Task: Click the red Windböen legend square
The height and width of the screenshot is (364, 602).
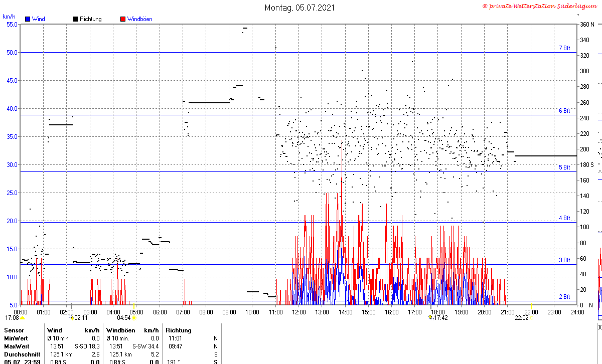Action: click(123, 19)
